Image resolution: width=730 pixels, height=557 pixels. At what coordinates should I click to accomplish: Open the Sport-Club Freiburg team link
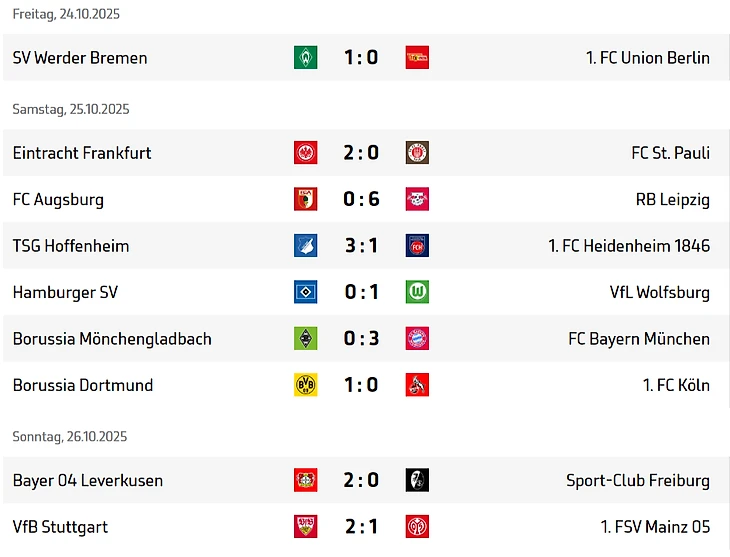(x=637, y=480)
